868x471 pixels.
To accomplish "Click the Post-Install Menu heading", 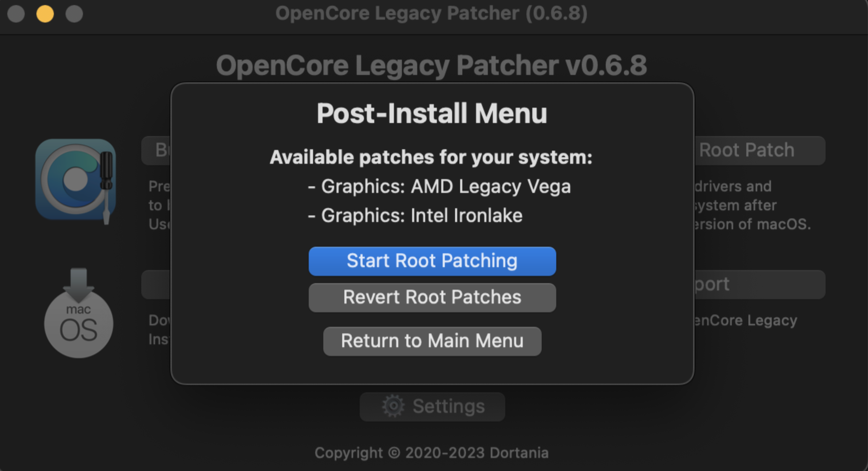I will 432,113.
